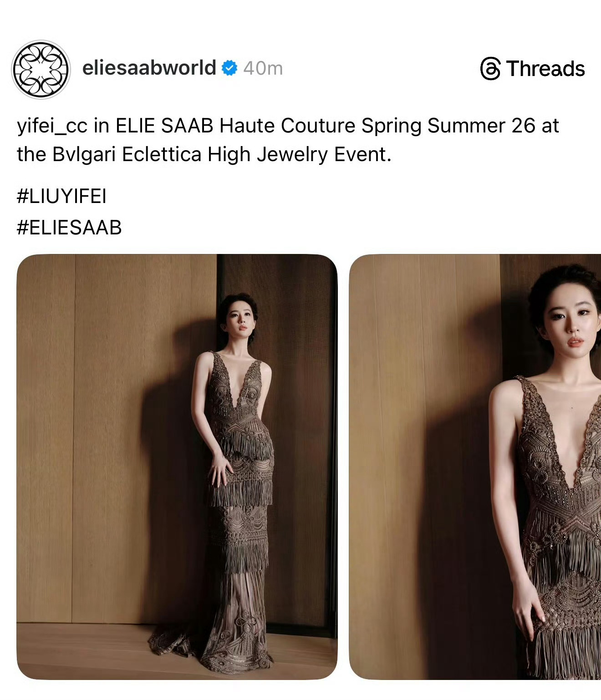Image resolution: width=601 pixels, height=700 pixels.
Task: Tap the Threads logo icon
Action: point(490,69)
